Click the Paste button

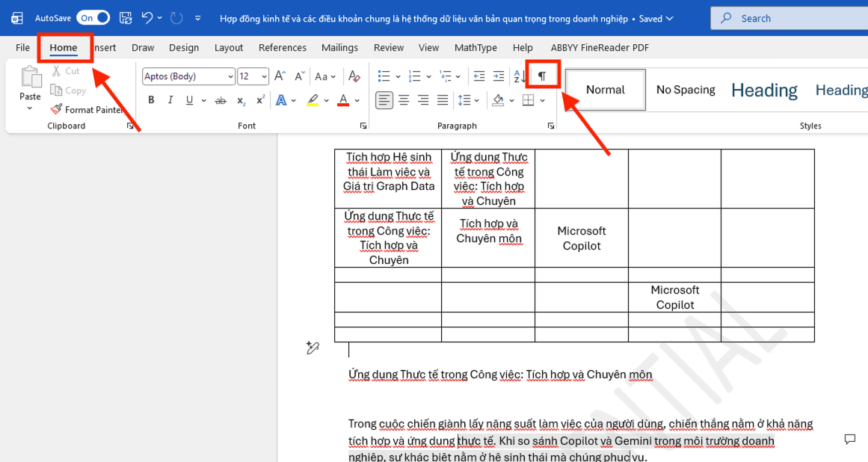(x=30, y=82)
